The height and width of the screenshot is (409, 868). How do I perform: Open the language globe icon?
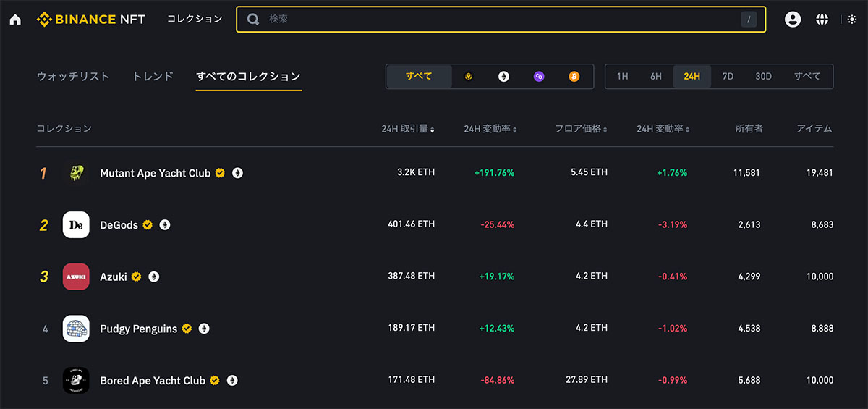click(x=822, y=20)
